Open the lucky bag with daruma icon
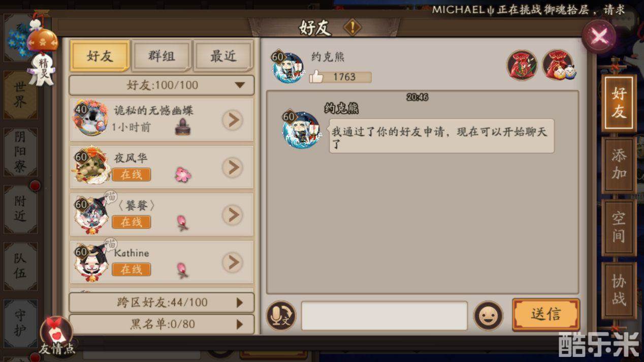644x362 pixels. [x=558, y=65]
